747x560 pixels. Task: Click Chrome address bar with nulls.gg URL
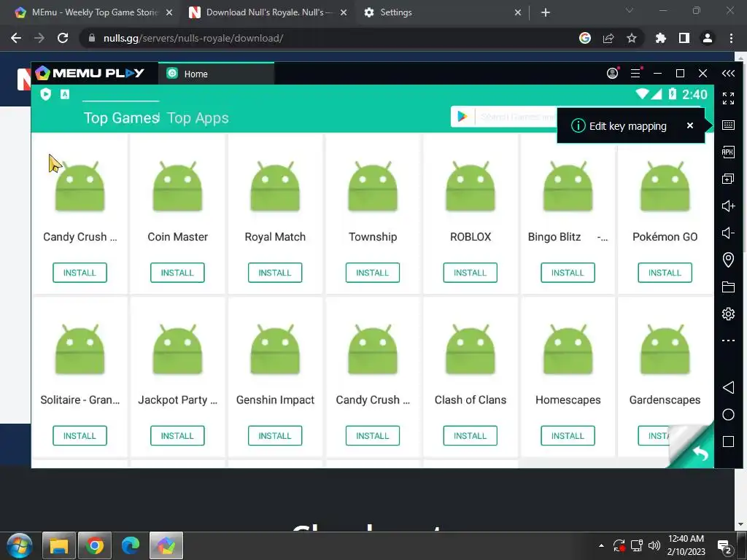[x=329, y=38]
